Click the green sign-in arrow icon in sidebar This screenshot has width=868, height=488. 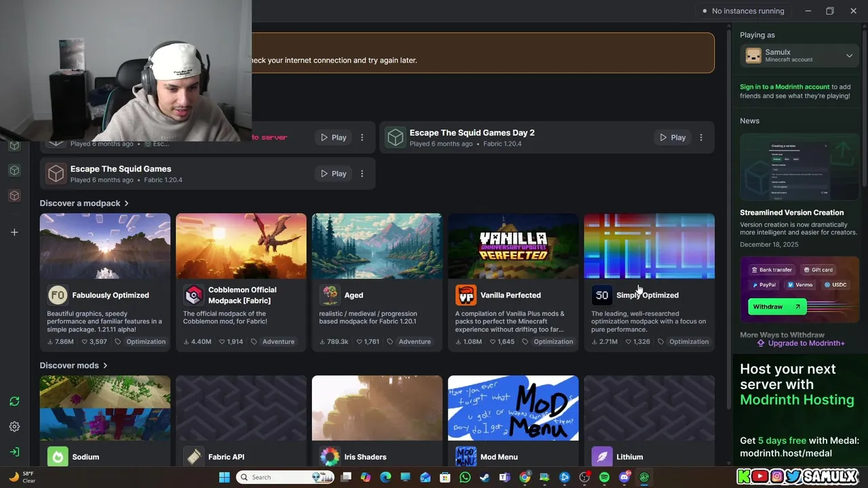point(14,451)
